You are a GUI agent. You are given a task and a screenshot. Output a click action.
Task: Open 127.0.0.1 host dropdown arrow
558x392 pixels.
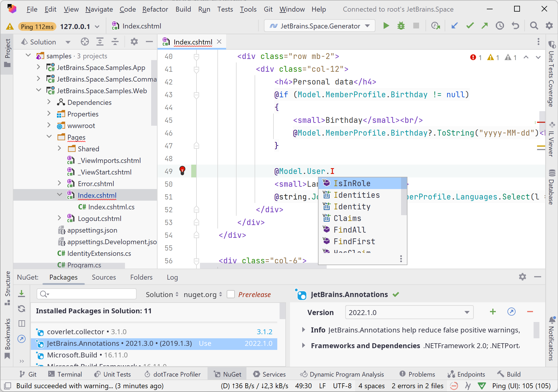pos(97,27)
